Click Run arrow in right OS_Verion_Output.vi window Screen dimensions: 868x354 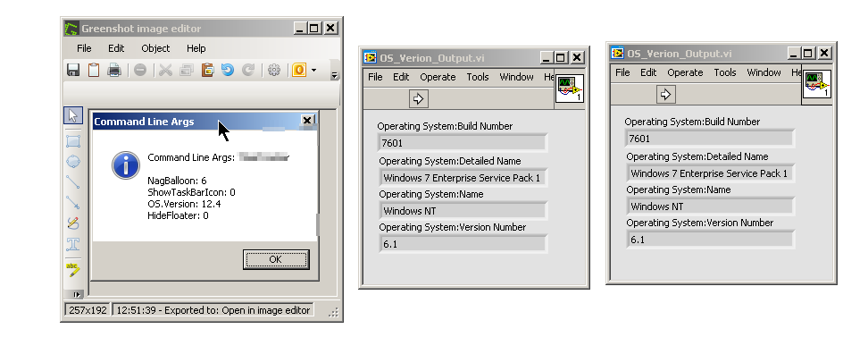pos(665,94)
